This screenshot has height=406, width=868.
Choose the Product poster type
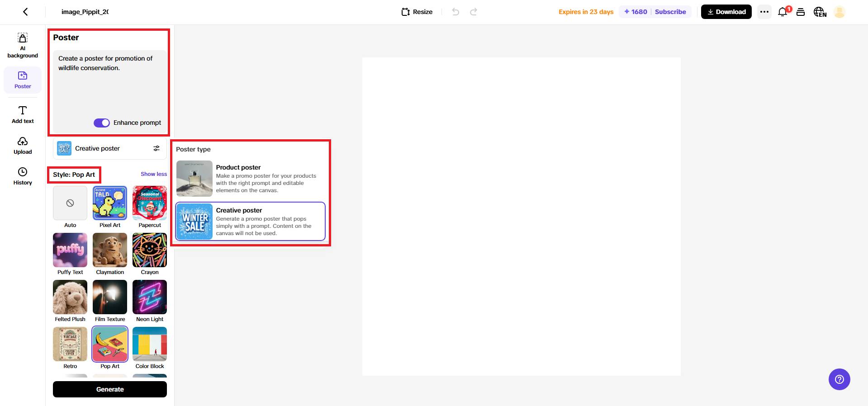(x=250, y=179)
